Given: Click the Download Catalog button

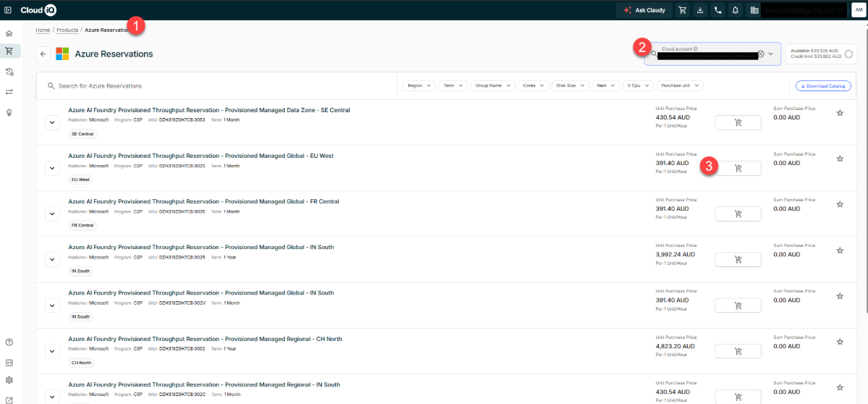Looking at the screenshot, I should [x=823, y=85].
